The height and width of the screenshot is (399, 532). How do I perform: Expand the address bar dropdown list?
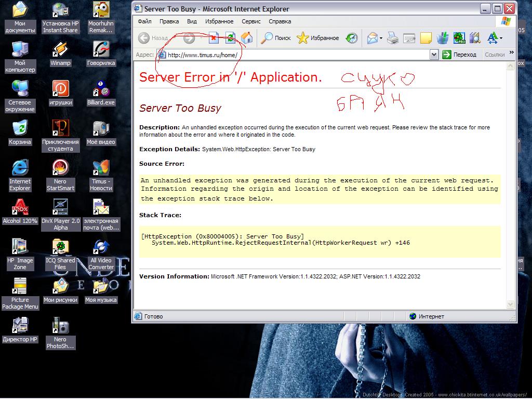(x=434, y=55)
